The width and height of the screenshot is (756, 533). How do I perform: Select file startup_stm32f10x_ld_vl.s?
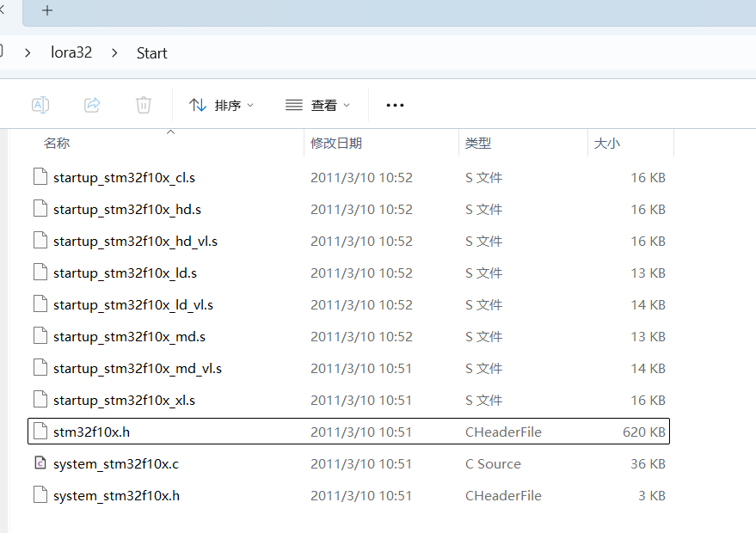pos(348,304)
